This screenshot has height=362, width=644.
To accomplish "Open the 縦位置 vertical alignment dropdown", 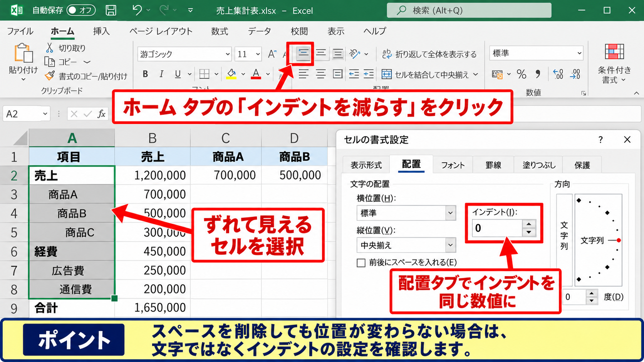I will 450,245.
